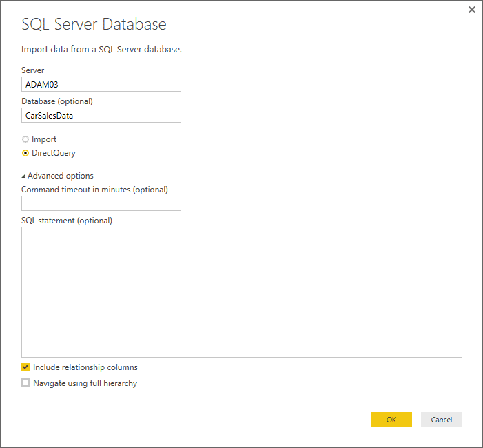Click the 'Database (optional)' label

click(57, 101)
